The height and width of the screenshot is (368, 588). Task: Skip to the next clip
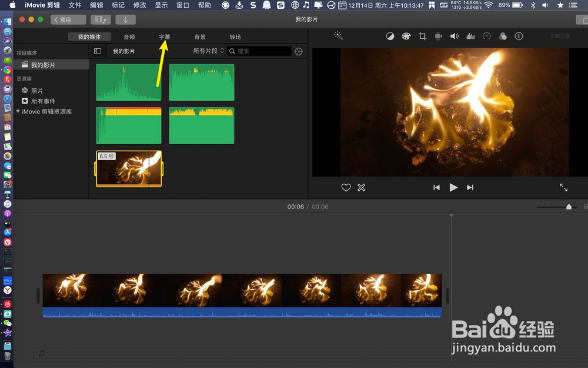pos(470,187)
